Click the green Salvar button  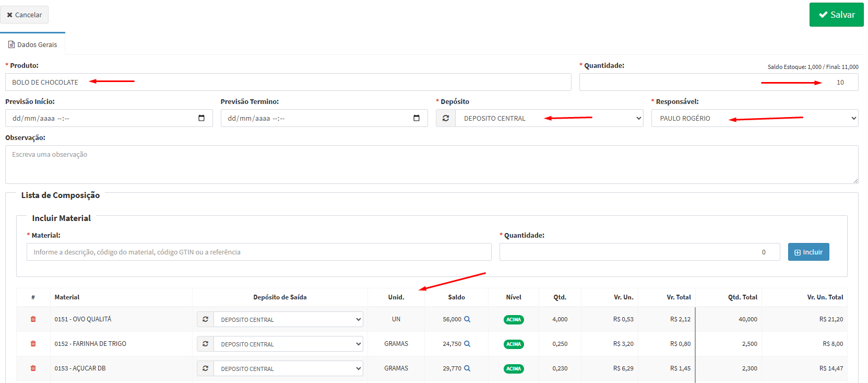pos(836,15)
